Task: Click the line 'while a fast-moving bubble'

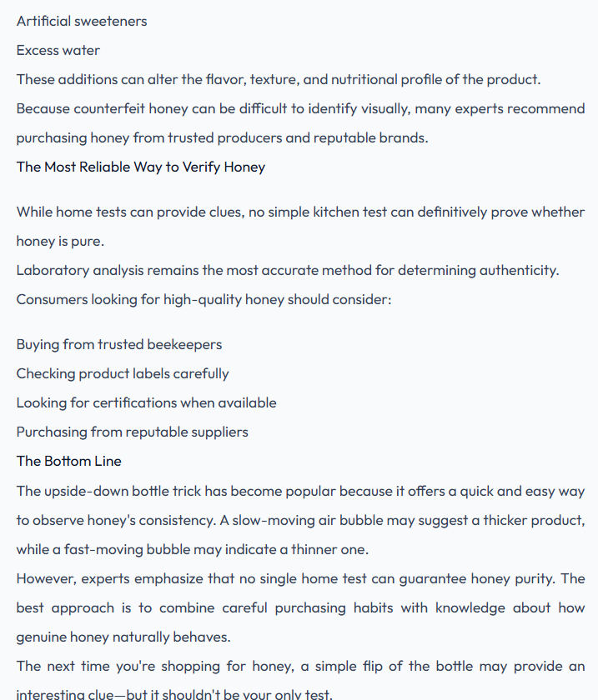Action: (193, 549)
